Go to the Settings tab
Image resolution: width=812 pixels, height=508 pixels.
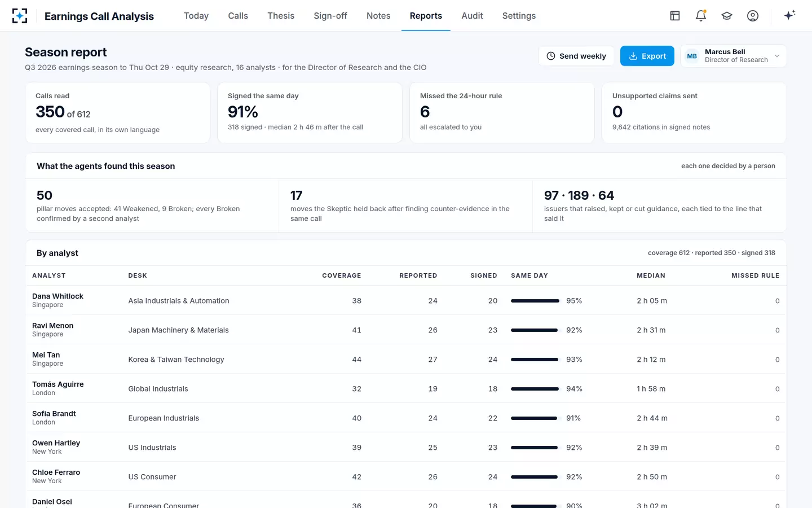tap(519, 16)
